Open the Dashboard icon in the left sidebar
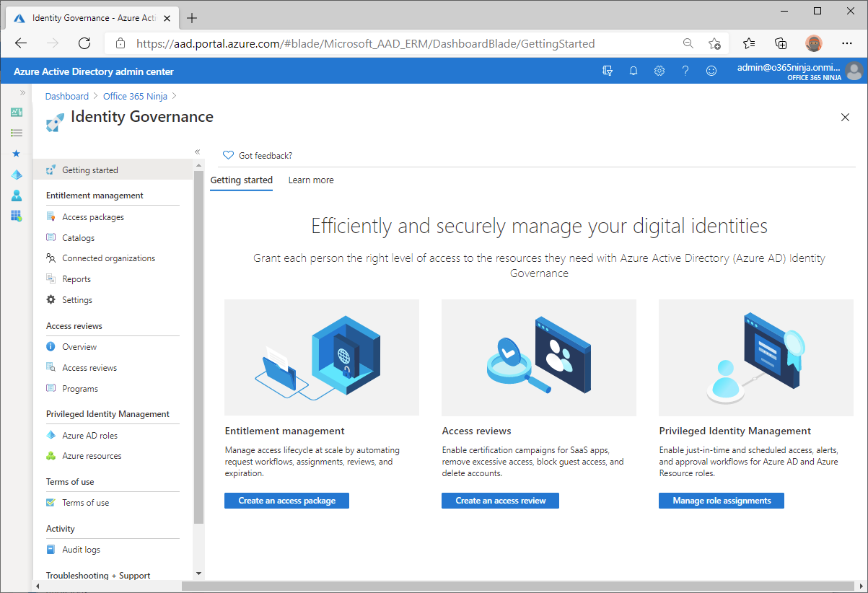This screenshot has height=593, width=868. tap(16, 112)
